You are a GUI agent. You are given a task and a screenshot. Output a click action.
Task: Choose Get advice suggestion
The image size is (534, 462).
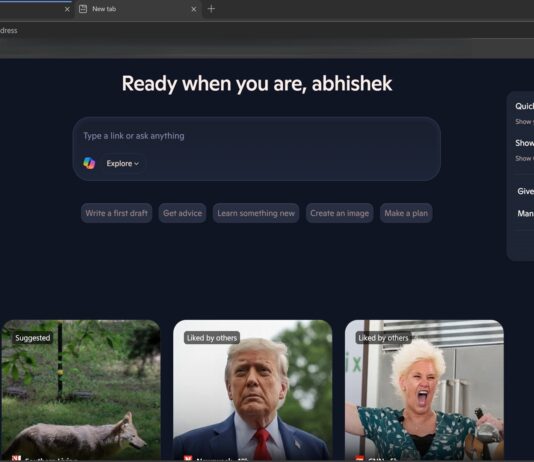pos(182,213)
